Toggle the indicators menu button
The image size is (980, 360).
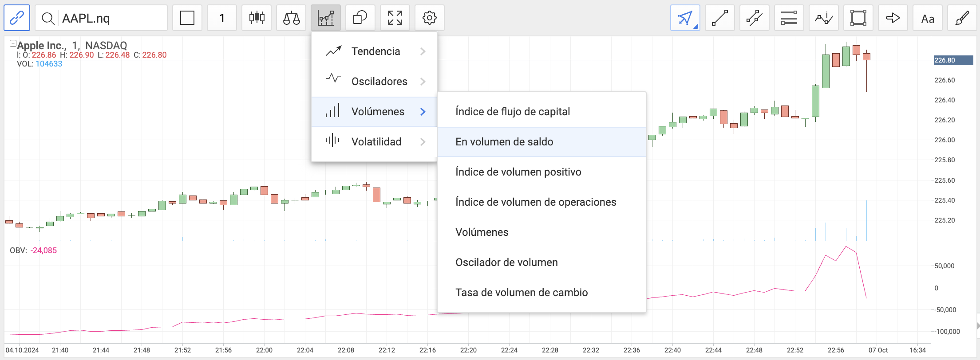(326, 18)
